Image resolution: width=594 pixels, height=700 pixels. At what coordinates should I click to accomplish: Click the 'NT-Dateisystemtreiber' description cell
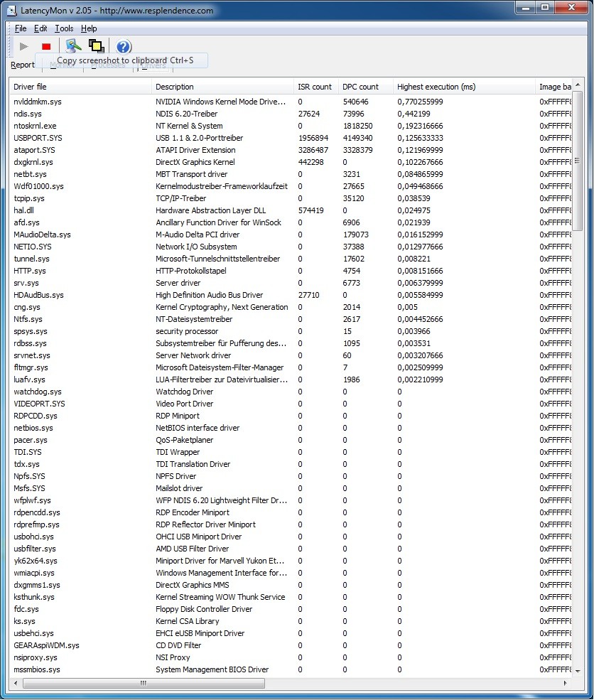pos(194,319)
